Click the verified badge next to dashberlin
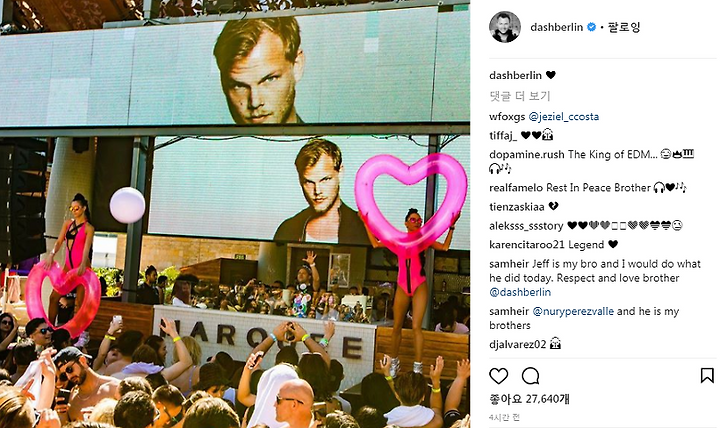This screenshot has width=720, height=428. pos(591,27)
